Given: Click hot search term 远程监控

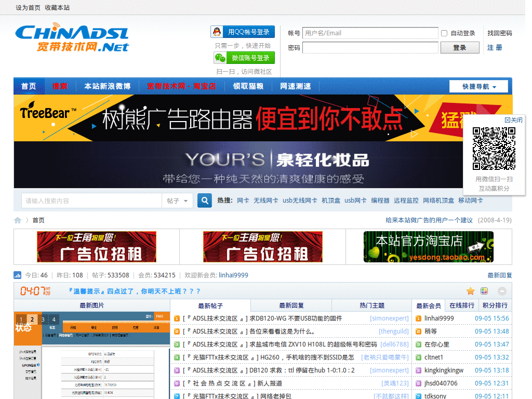Looking at the screenshot, I should click(x=406, y=201).
